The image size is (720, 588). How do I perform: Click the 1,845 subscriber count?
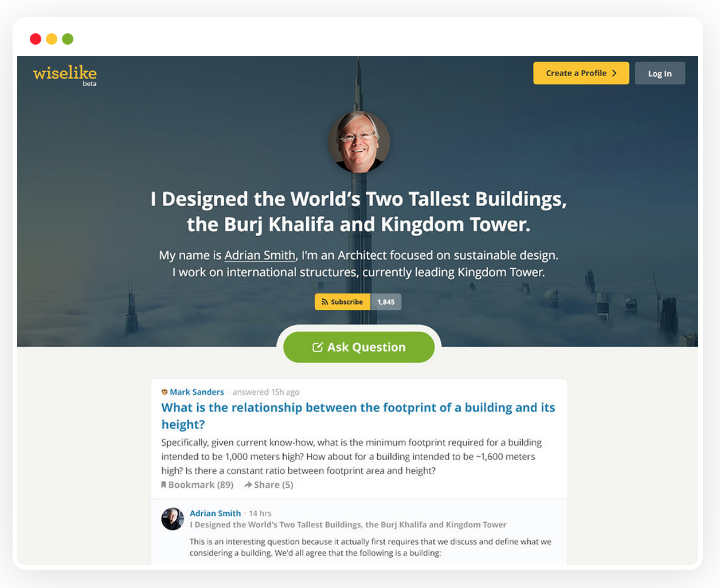tap(386, 302)
